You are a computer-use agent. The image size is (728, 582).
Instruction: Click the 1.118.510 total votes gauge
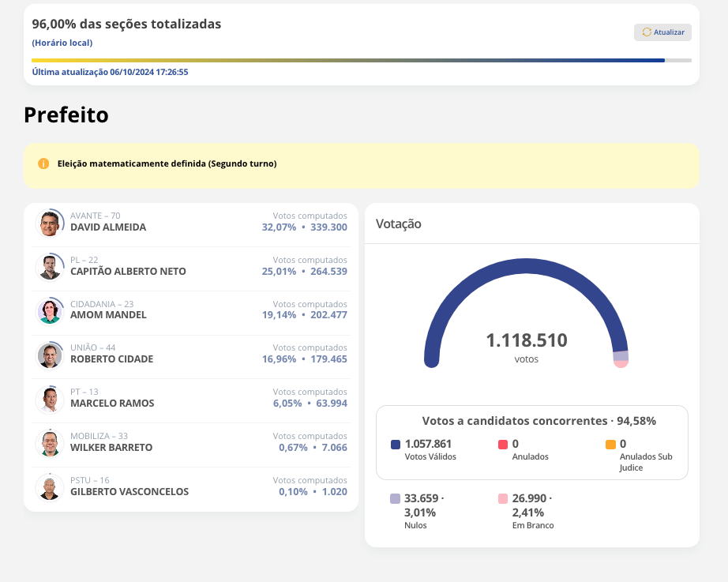coord(526,341)
